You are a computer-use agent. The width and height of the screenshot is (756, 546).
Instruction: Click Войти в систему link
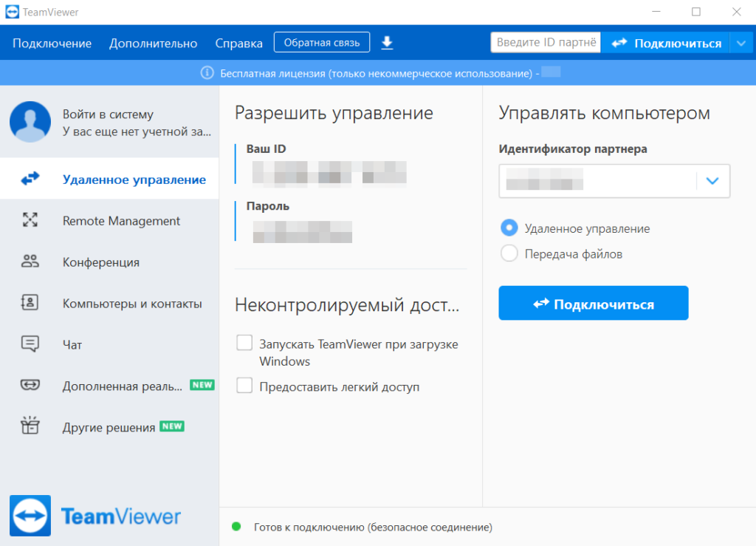pyautogui.click(x=108, y=115)
